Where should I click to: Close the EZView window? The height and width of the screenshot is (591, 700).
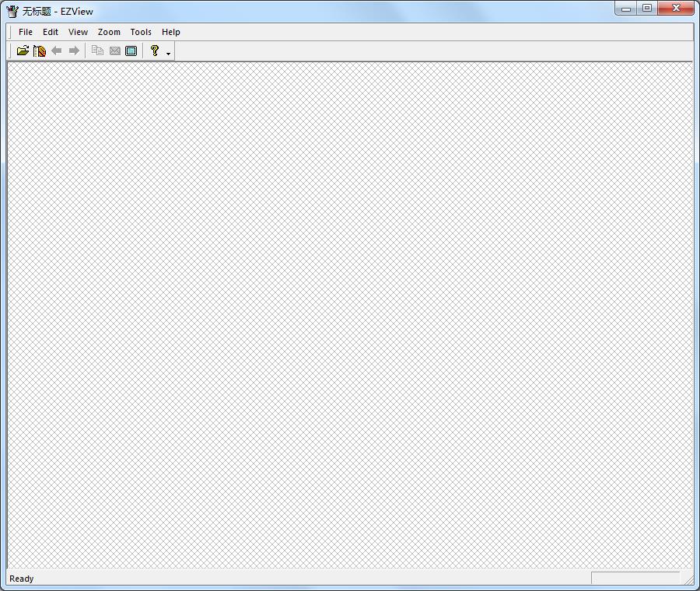coord(676,8)
